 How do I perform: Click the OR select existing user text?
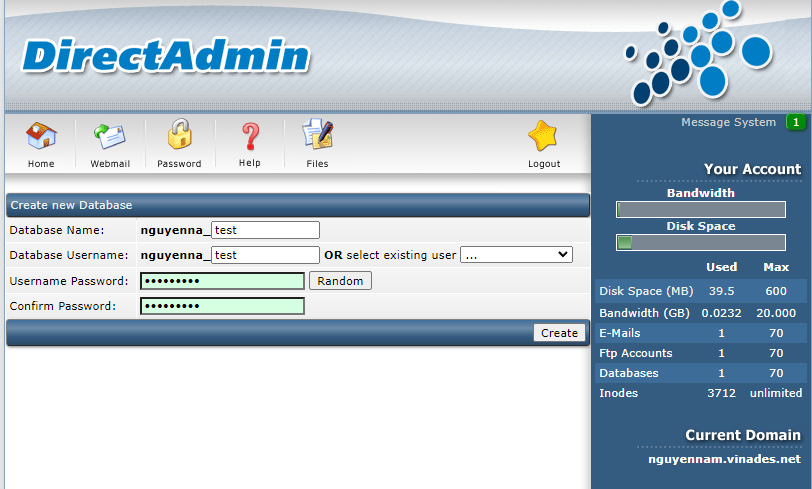390,255
